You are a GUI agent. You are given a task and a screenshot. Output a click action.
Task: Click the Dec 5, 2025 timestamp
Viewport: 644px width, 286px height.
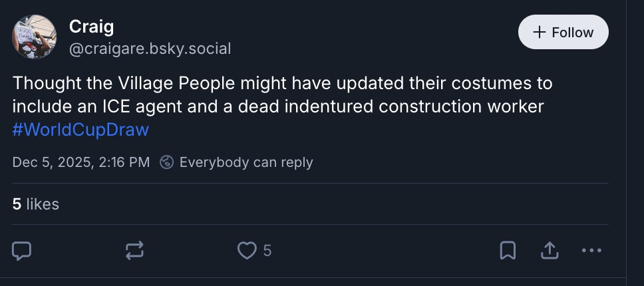coord(80,162)
